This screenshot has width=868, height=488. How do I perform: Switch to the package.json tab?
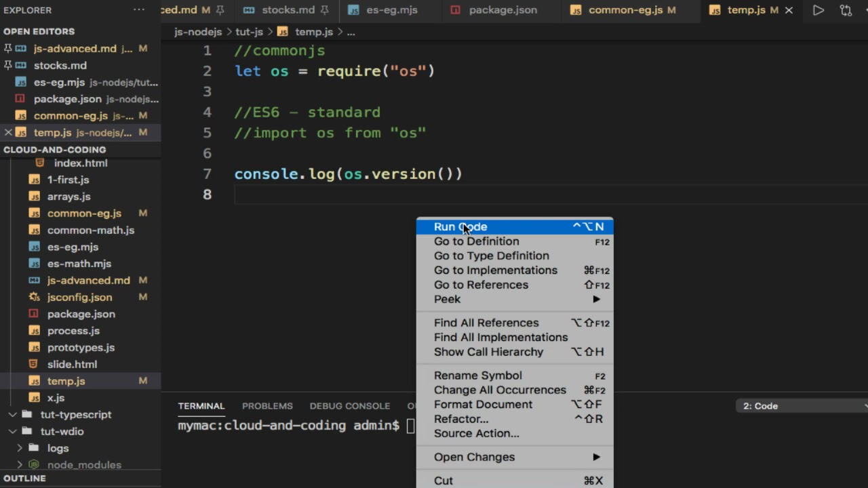click(502, 10)
